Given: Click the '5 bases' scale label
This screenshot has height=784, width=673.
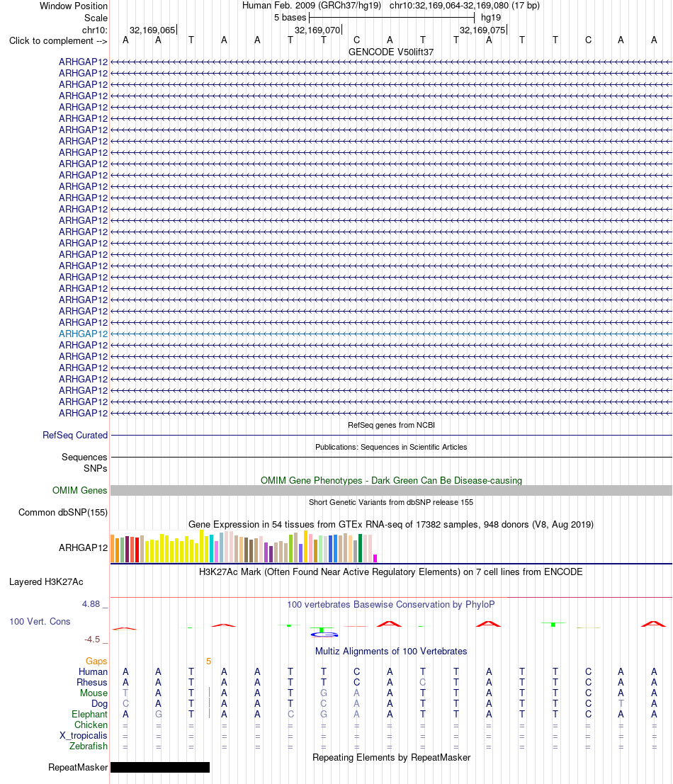Looking at the screenshot, I should pyautogui.click(x=290, y=18).
